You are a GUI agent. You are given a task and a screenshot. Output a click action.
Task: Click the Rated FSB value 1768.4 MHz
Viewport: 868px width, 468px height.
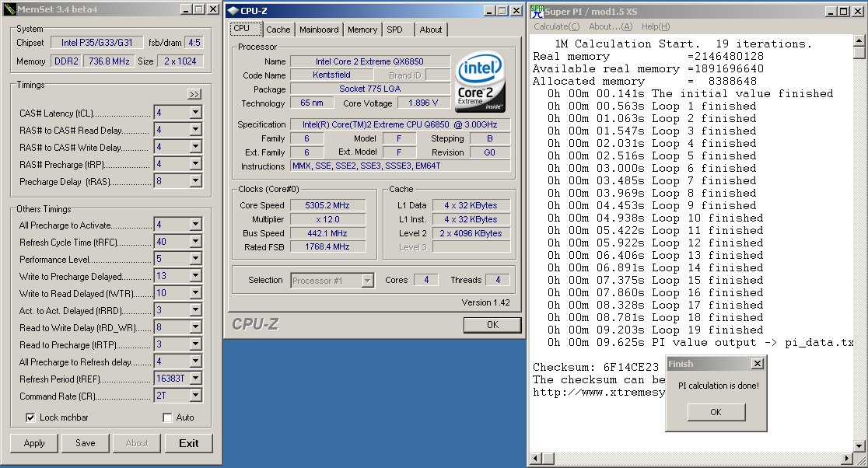[327, 246]
